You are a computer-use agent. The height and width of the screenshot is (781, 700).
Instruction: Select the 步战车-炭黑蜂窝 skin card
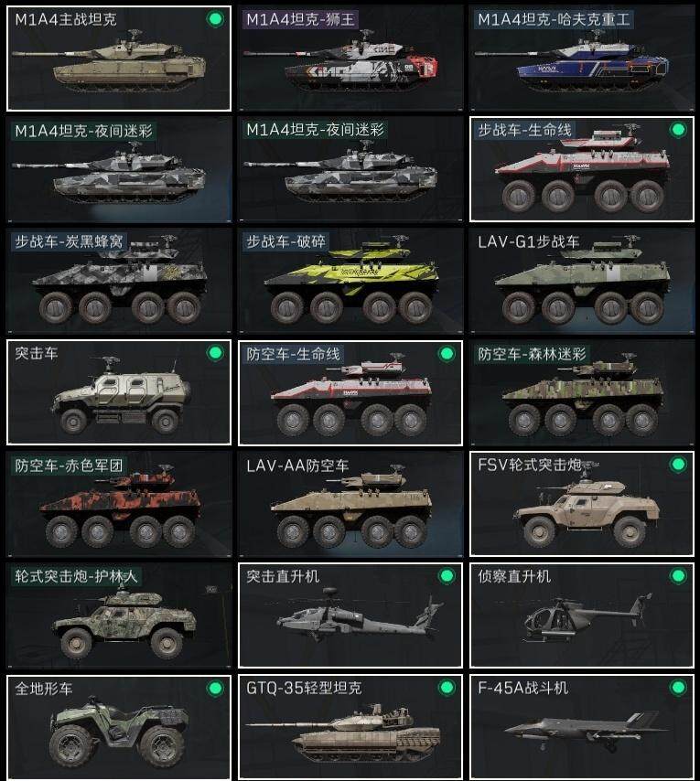[x=119, y=282]
